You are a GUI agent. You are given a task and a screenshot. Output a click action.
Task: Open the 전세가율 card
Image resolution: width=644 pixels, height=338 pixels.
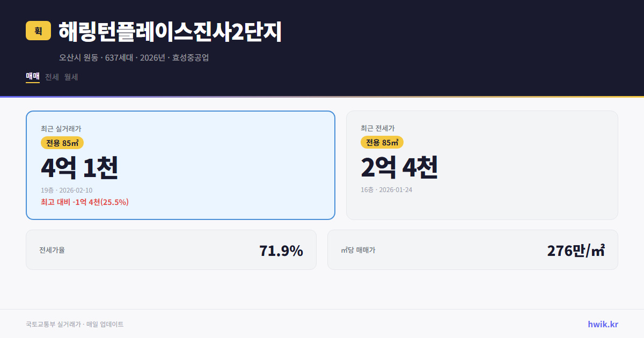tap(171, 249)
